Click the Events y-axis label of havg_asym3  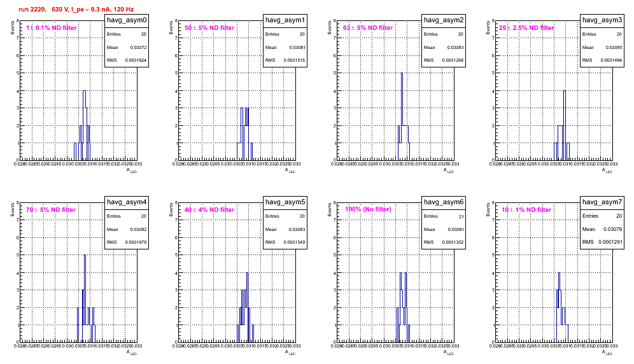(x=488, y=27)
